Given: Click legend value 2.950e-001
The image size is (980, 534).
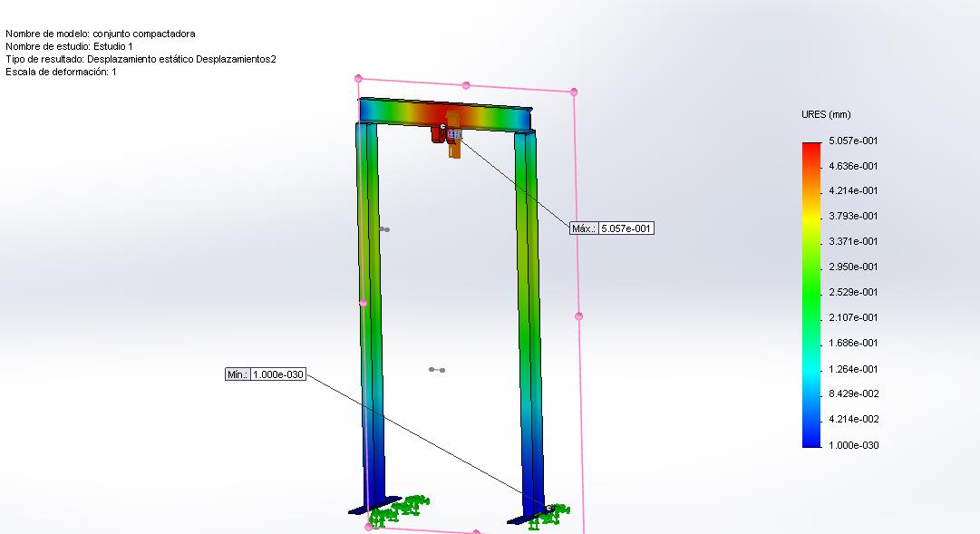Looking at the screenshot, I should click(853, 267).
